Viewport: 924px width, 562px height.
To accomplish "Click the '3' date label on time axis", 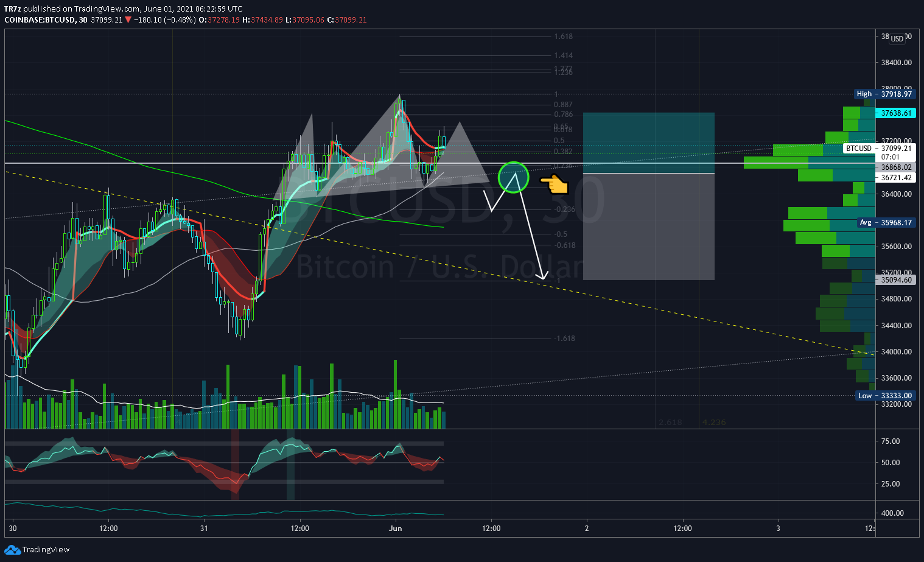I will click(779, 529).
